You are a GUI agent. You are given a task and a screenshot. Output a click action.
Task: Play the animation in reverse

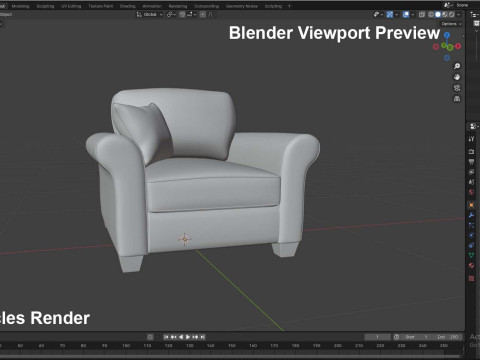point(181,337)
